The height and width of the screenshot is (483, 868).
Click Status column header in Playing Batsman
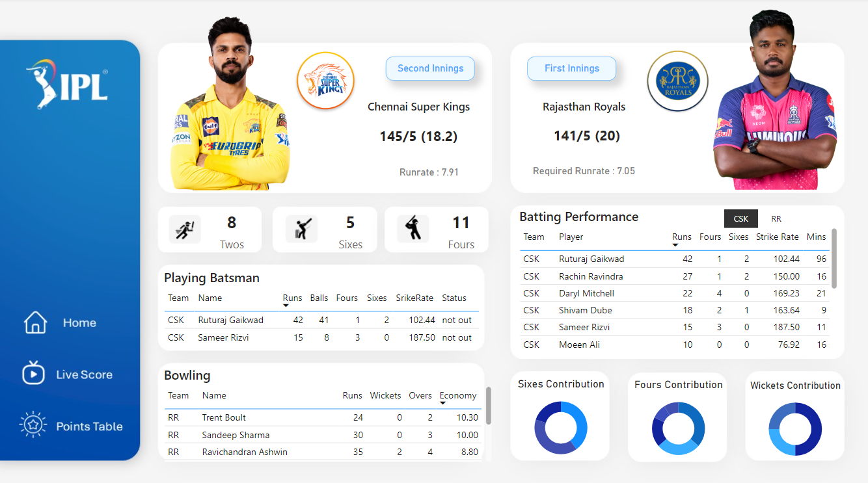[x=454, y=298]
